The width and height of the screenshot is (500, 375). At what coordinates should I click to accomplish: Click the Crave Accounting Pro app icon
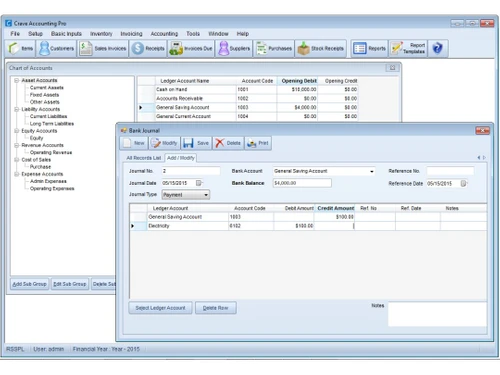pos(9,23)
